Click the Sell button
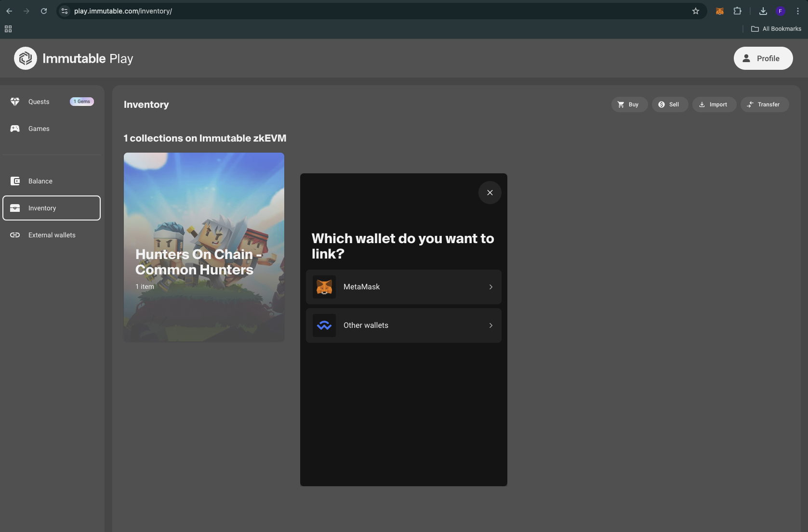The height and width of the screenshot is (532, 808). pyautogui.click(x=670, y=104)
